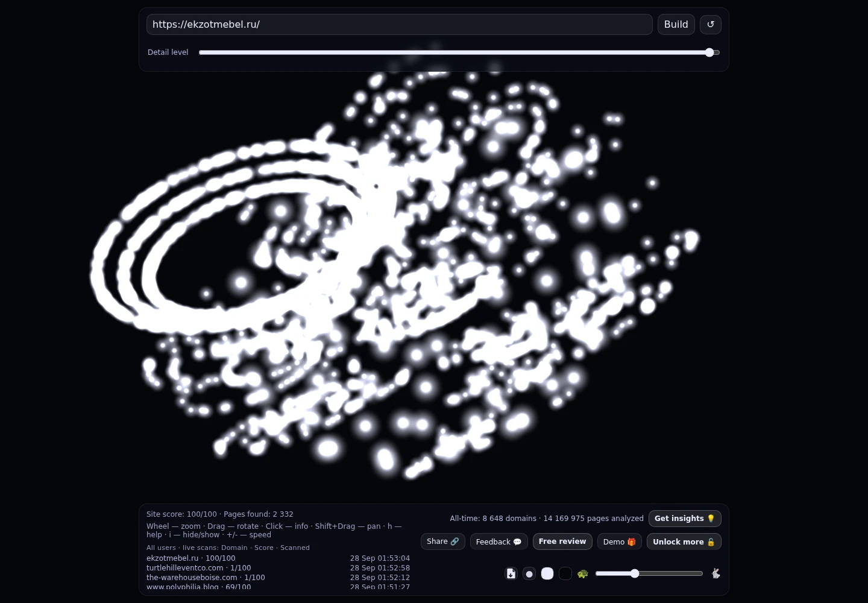This screenshot has width=868, height=603.
Task: Click the Get insights button
Action: coord(685,519)
